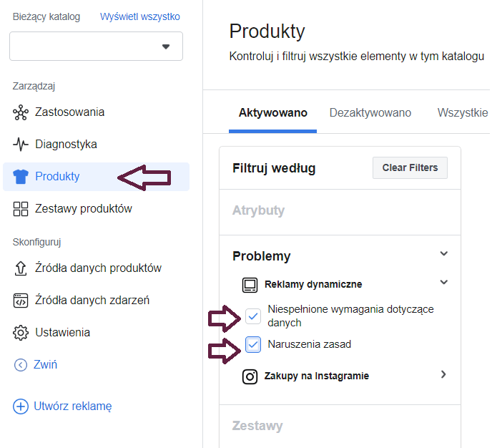Click the Źródła danych zdarzeń code icon
Screen dimensions: 492x448
(21, 301)
